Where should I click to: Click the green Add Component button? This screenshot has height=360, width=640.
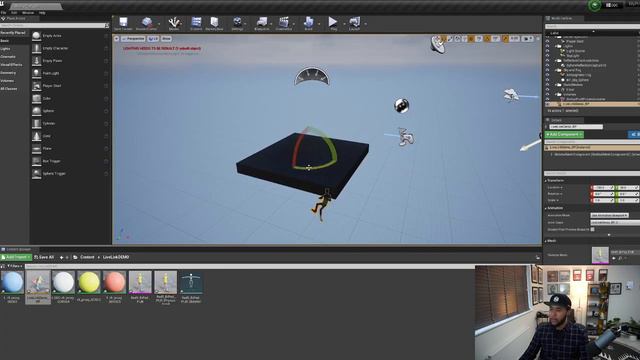(x=564, y=134)
